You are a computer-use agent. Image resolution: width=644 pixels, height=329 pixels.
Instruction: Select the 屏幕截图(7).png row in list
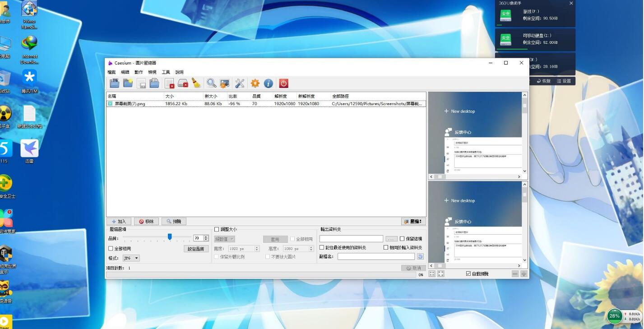point(266,103)
